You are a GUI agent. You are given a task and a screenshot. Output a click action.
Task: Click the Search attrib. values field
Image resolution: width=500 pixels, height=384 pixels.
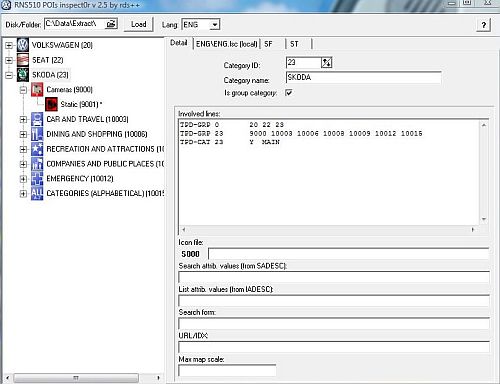click(334, 277)
